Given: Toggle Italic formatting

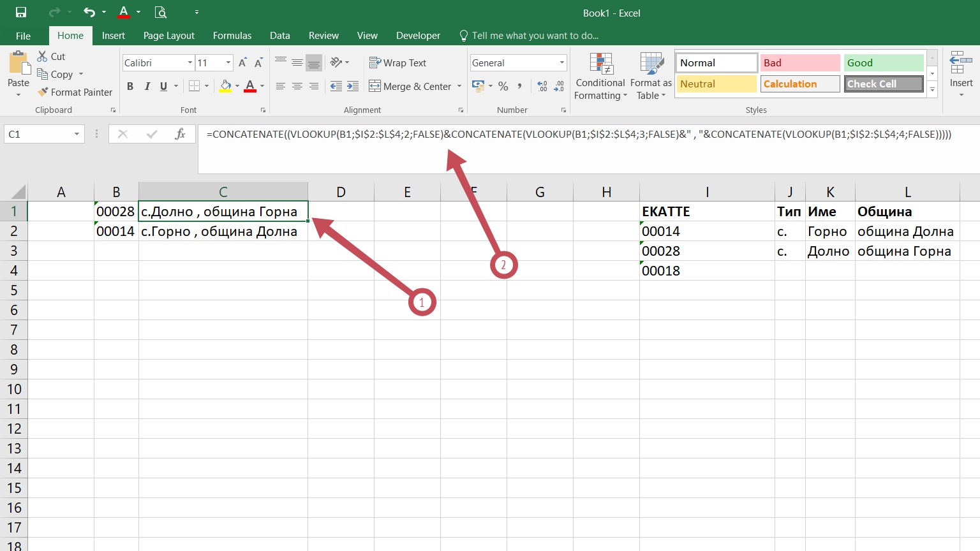Looking at the screenshot, I should (x=147, y=86).
